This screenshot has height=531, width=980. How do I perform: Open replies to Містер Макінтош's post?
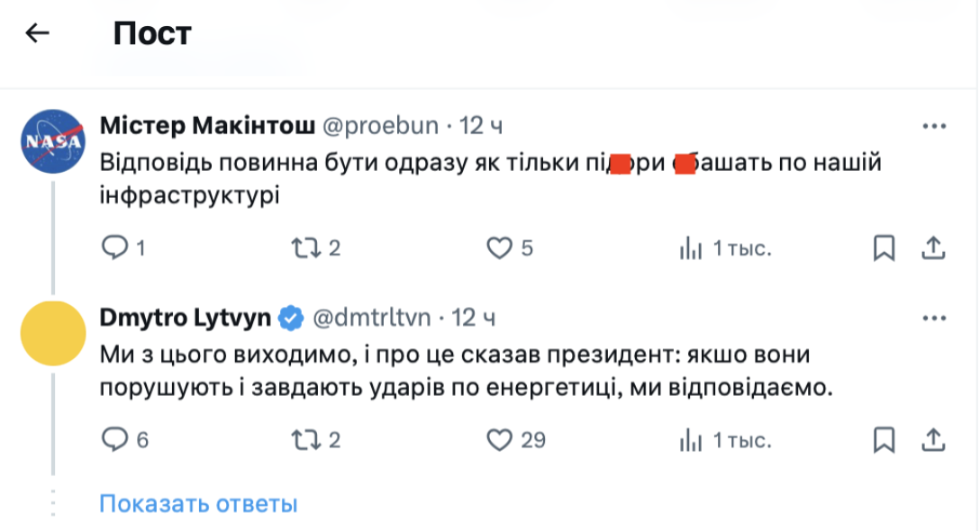coord(116,247)
